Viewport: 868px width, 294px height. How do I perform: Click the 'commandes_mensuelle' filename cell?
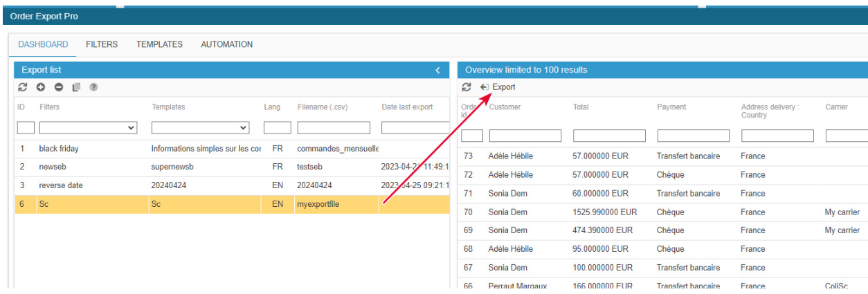point(338,149)
